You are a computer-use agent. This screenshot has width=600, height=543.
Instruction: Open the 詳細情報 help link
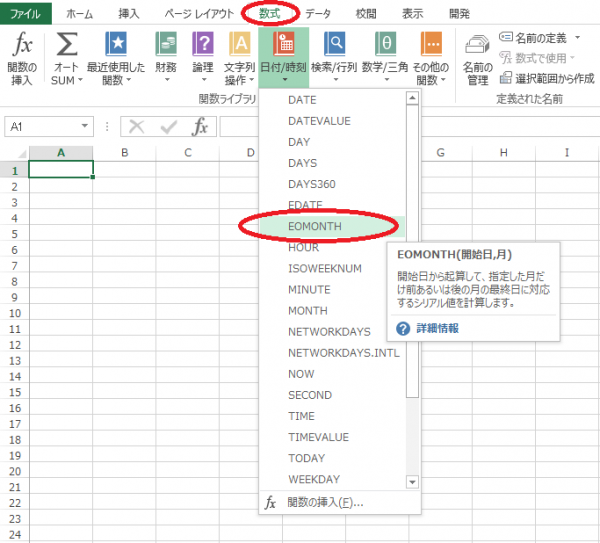437,328
